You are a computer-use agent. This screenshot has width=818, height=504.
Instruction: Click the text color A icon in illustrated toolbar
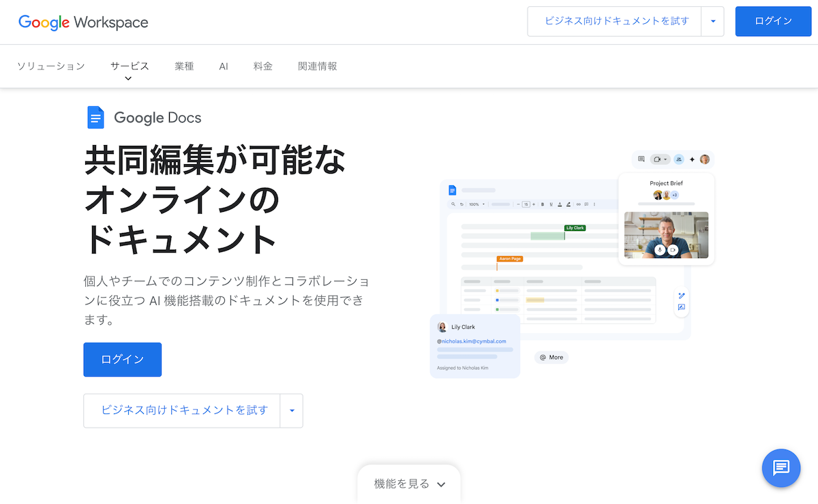point(560,204)
